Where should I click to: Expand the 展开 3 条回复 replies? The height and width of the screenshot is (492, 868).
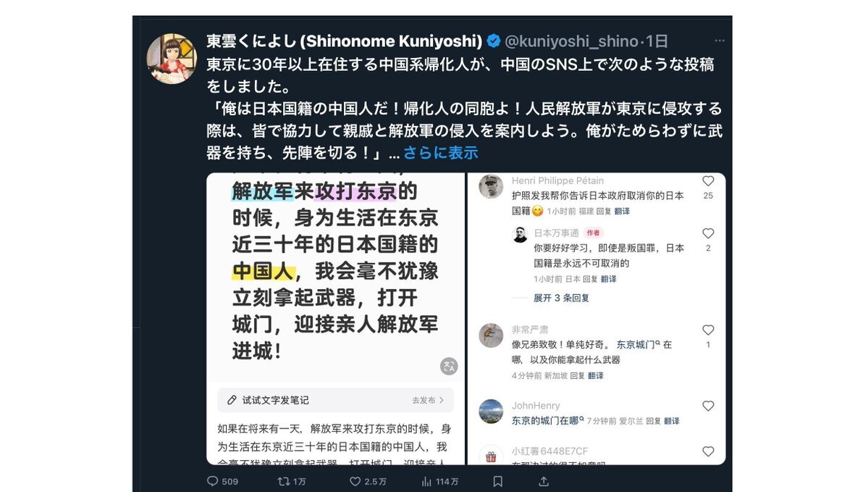click(x=561, y=298)
